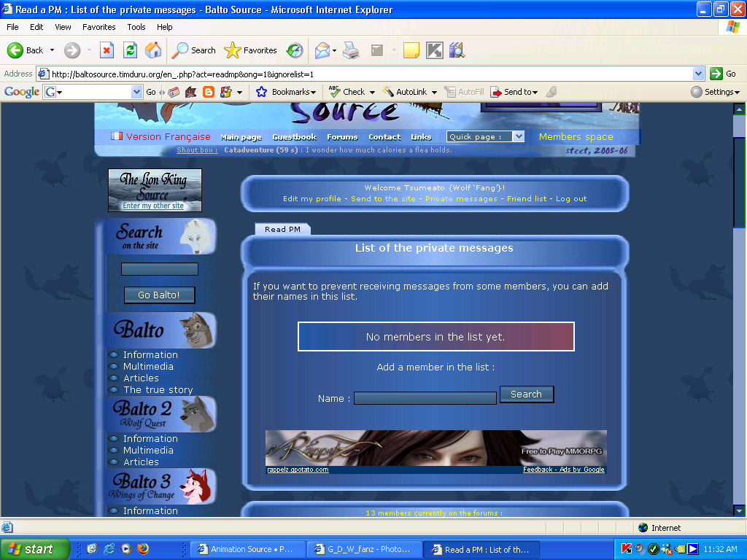Click the Go Balto! search button
Screen dimensions: 747x560
tap(159, 295)
